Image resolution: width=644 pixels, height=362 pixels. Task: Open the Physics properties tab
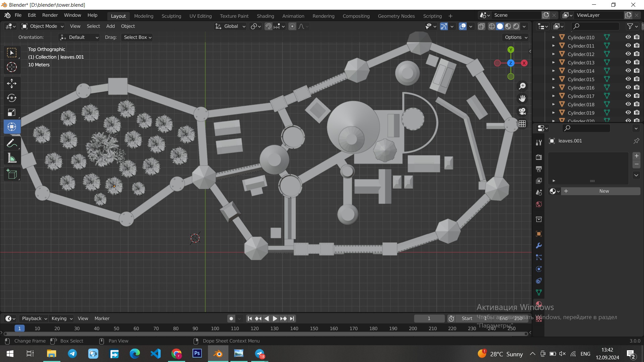tap(539, 269)
